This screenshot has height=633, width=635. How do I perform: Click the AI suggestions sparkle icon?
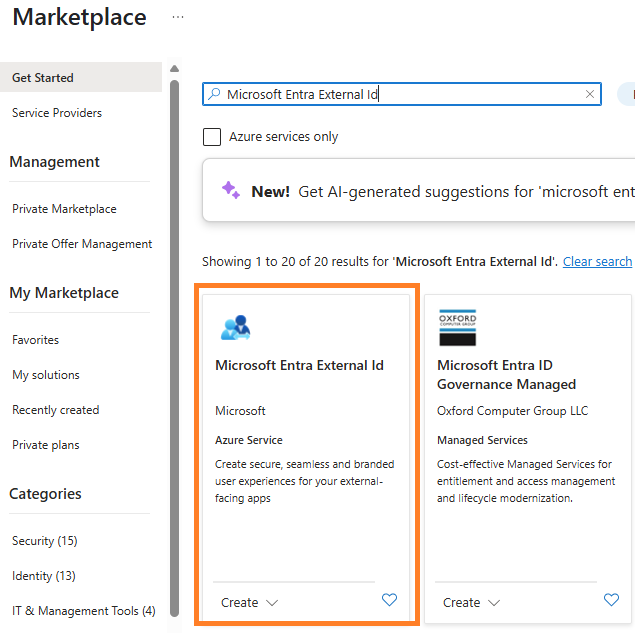(230, 190)
